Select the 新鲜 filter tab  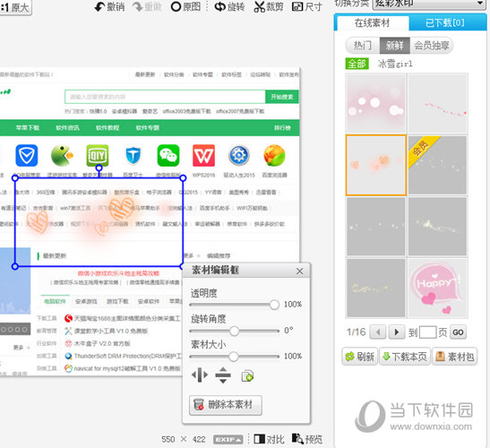click(x=395, y=46)
